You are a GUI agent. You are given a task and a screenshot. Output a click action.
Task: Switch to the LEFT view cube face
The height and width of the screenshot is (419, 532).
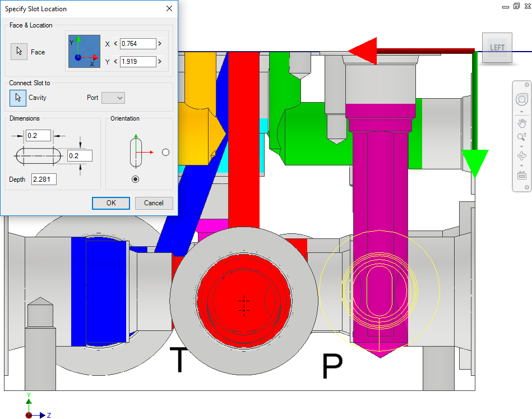click(x=497, y=48)
